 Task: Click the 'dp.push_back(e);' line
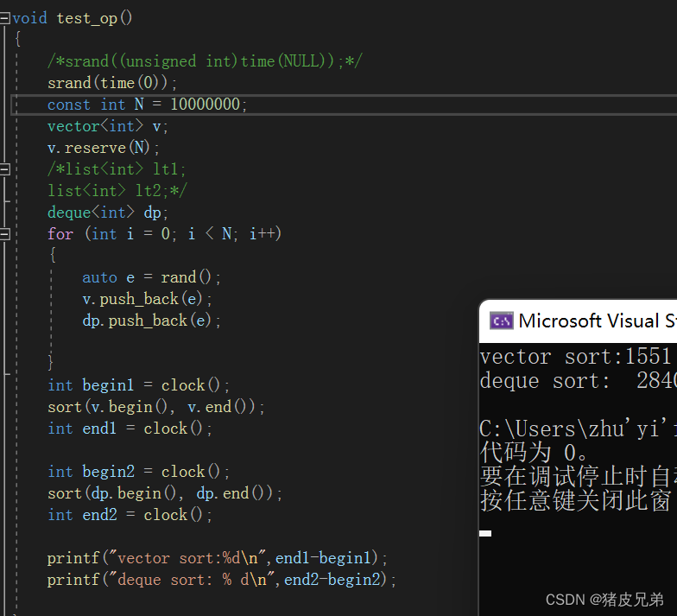click(152, 321)
